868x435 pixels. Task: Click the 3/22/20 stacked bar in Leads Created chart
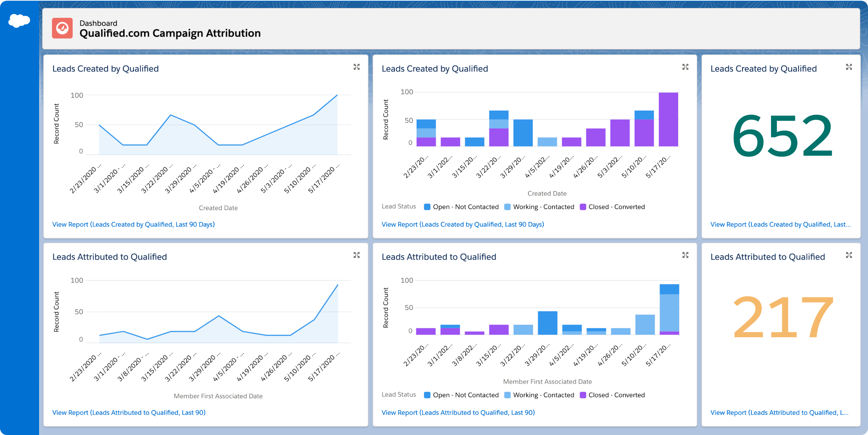point(499,128)
